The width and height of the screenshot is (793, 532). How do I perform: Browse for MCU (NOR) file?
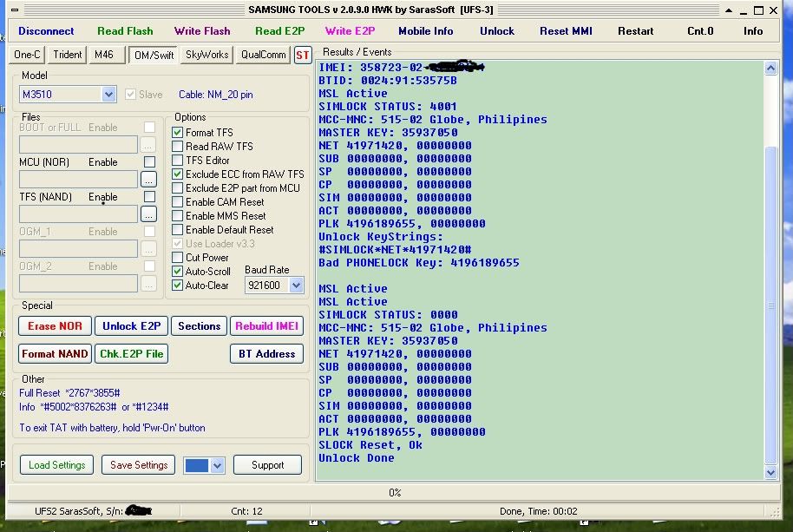(148, 179)
